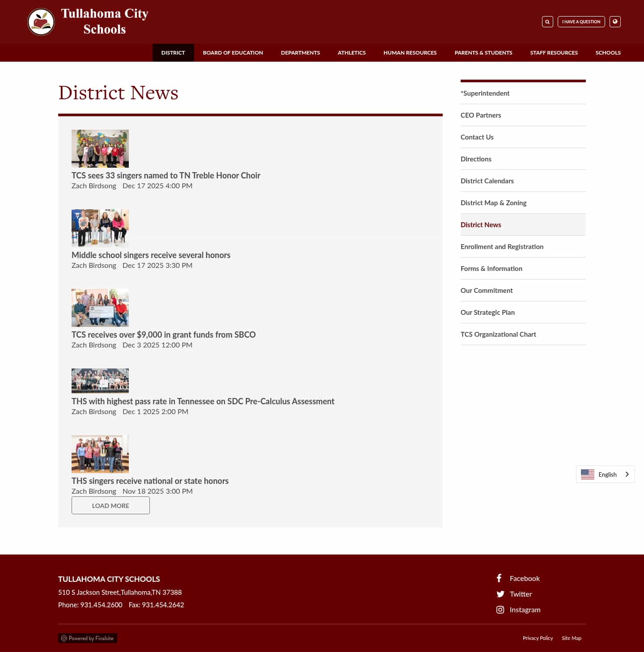Click the Treble Honor Choir article thumbnail
The image size is (644, 652).
(100, 148)
